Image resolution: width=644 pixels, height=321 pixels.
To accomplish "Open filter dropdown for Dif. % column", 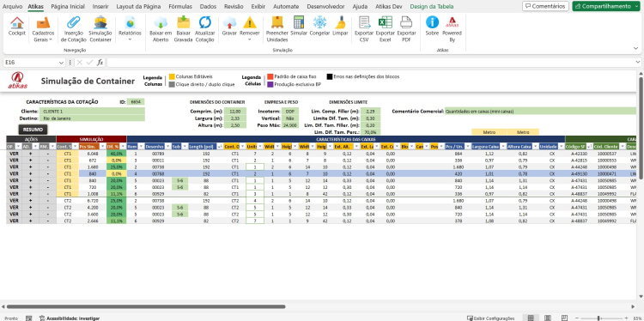I will (123, 146).
